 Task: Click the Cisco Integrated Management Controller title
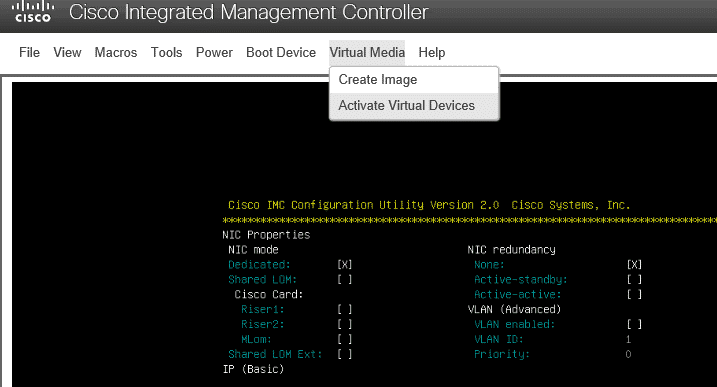(x=248, y=12)
